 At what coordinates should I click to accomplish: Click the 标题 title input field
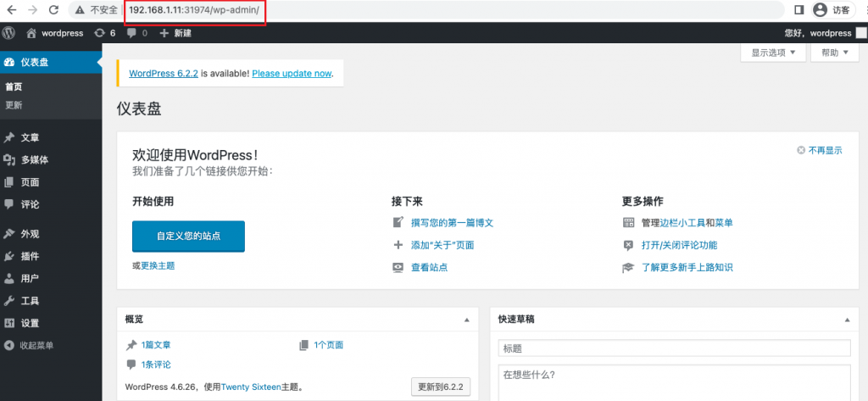point(674,348)
